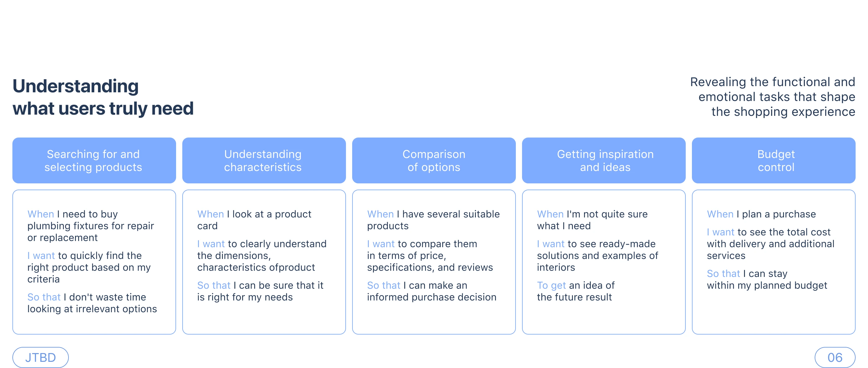Viewport: 868px width, 368px height.
Task: Click the "Understanding what users truly need" title
Action: pos(103,97)
